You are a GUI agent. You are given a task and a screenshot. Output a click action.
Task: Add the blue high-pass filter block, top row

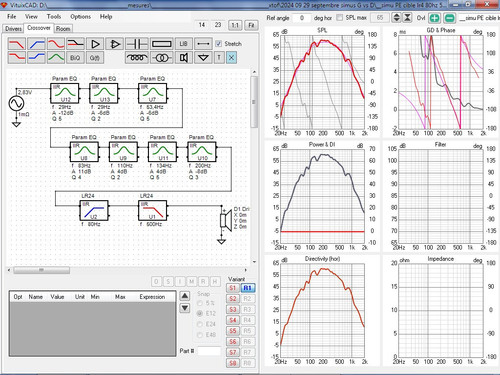36,44
